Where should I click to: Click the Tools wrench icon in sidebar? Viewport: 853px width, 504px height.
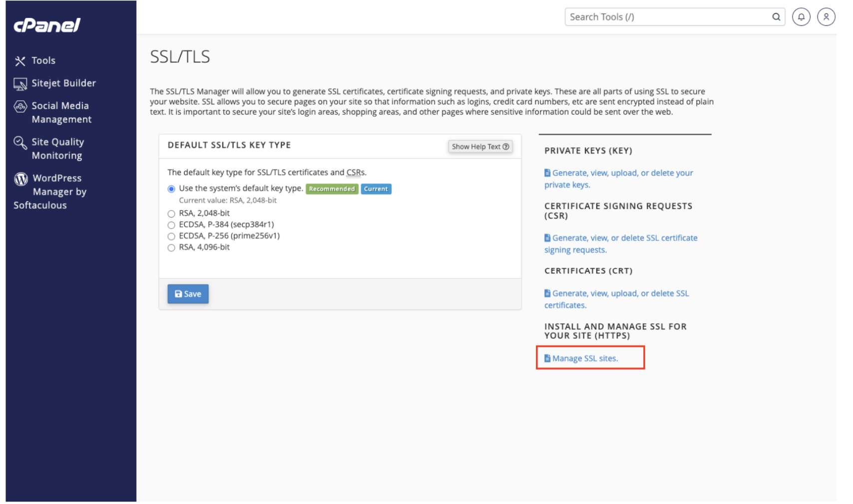20,61
